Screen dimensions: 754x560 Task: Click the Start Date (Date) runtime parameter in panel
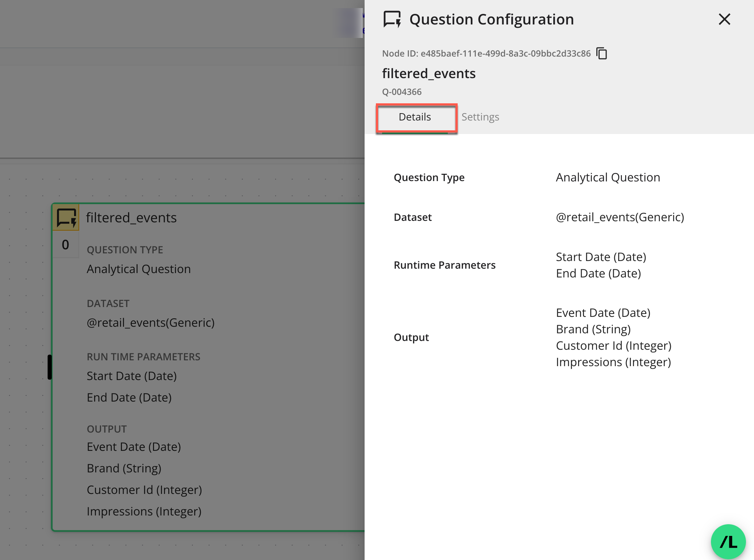601,257
